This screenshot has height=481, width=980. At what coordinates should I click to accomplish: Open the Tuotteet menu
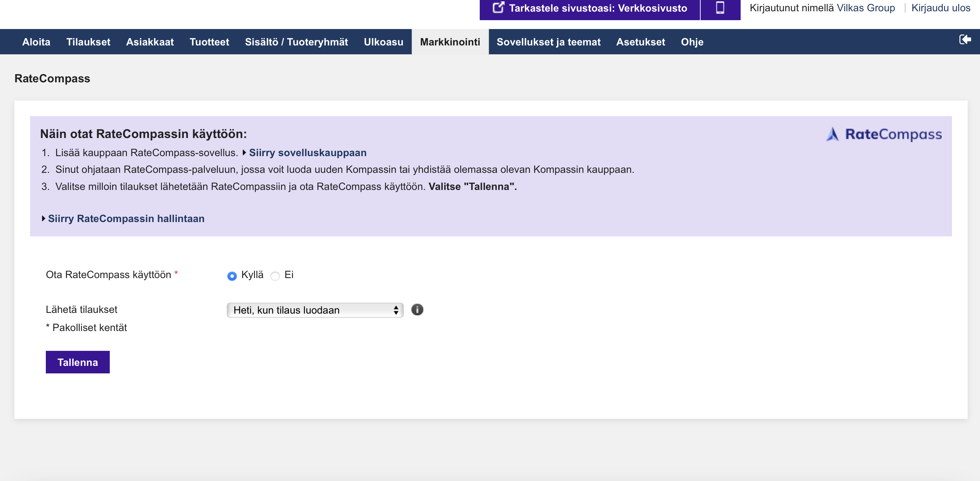coord(209,42)
